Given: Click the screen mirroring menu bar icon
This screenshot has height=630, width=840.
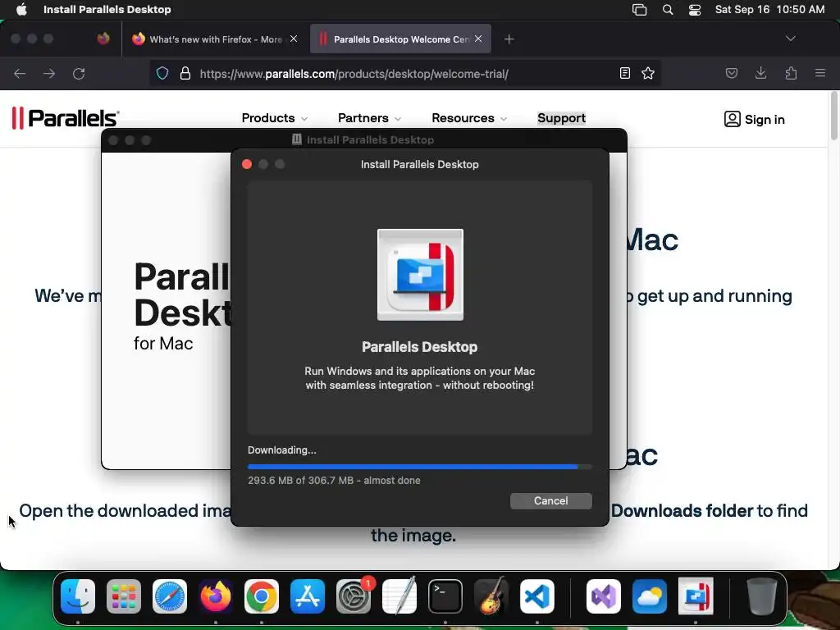Looking at the screenshot, I should [x=639, y=10].
